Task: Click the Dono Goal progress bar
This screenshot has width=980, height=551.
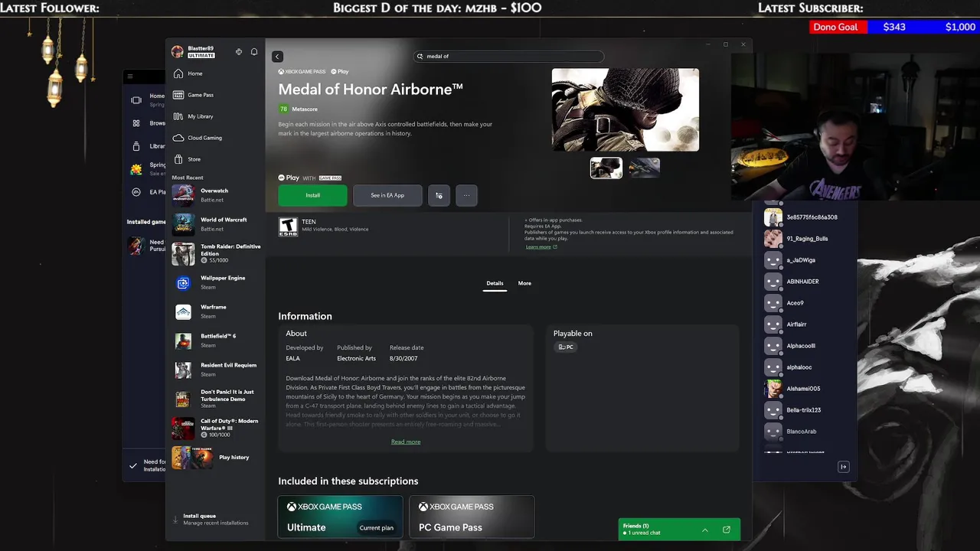Action: [x=895, y=27]
